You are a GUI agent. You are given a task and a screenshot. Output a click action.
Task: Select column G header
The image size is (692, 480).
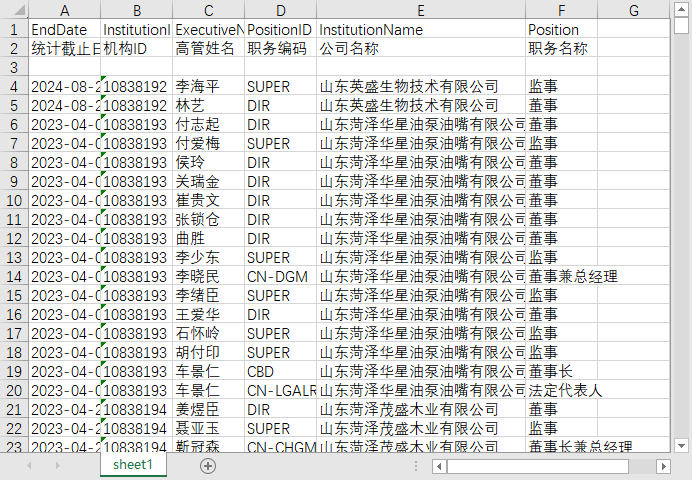tap(633, 10)
